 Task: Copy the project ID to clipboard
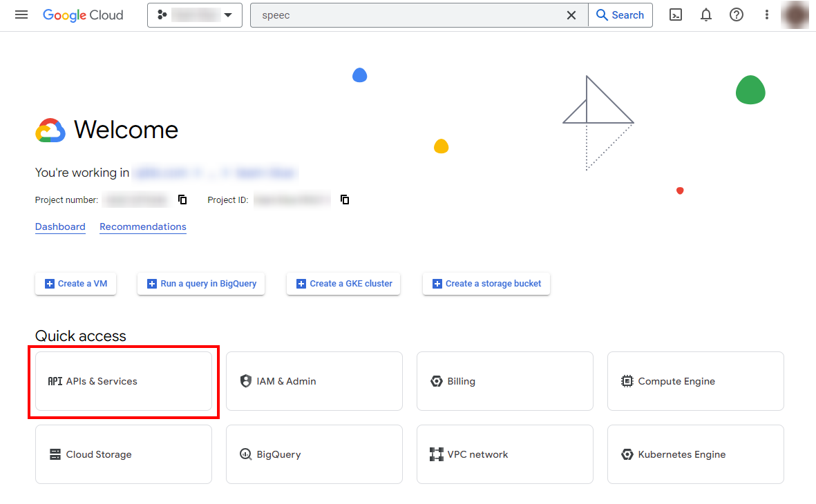[345, 200]
